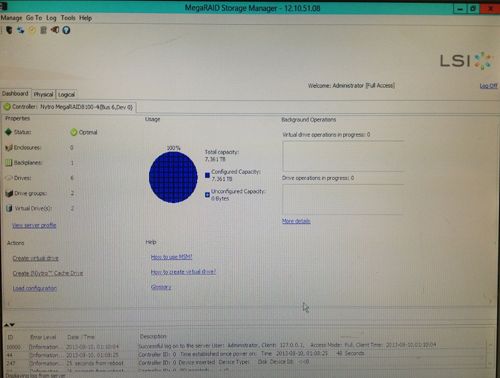The width and height of the screenshot is (500, 378).
Task: Click the Drive groups icon in Properties
Action: [x=9, y=193]
